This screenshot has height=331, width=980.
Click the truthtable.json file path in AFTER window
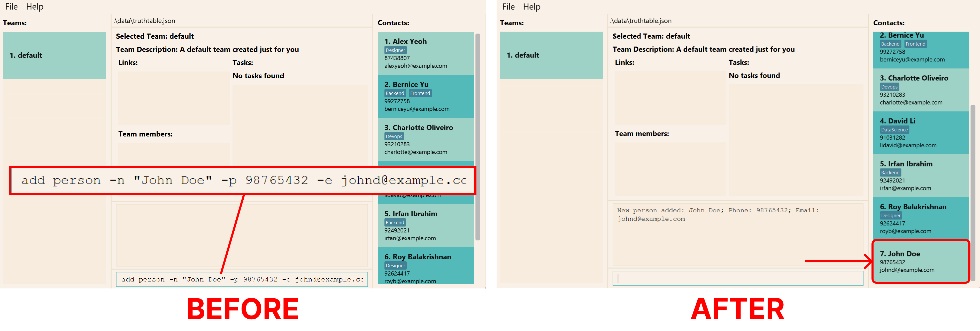click(641, 21)
